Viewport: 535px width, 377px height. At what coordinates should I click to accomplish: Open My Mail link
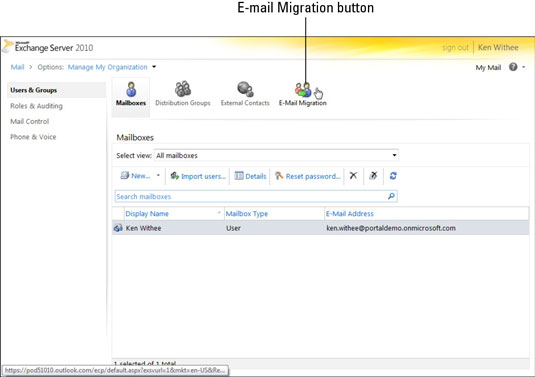(x=488, y=68)
